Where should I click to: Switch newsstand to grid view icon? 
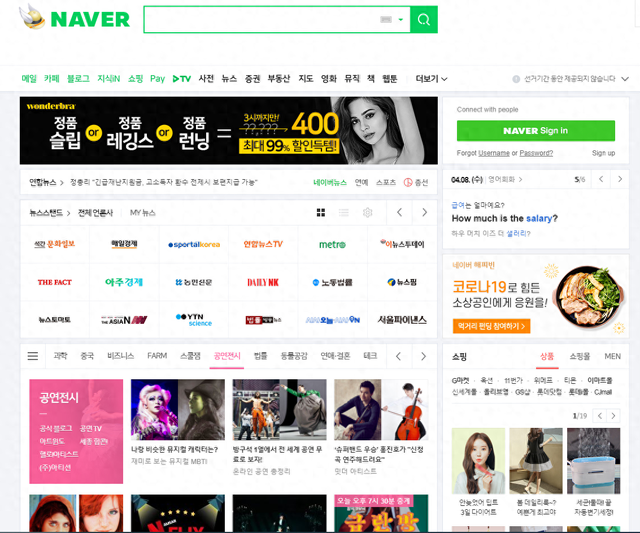[321, 212]
